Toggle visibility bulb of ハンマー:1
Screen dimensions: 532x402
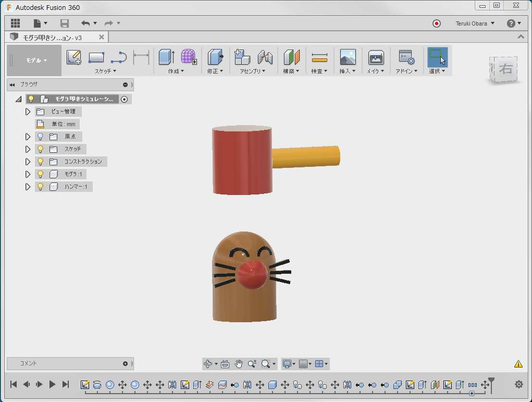pos(40,187)
